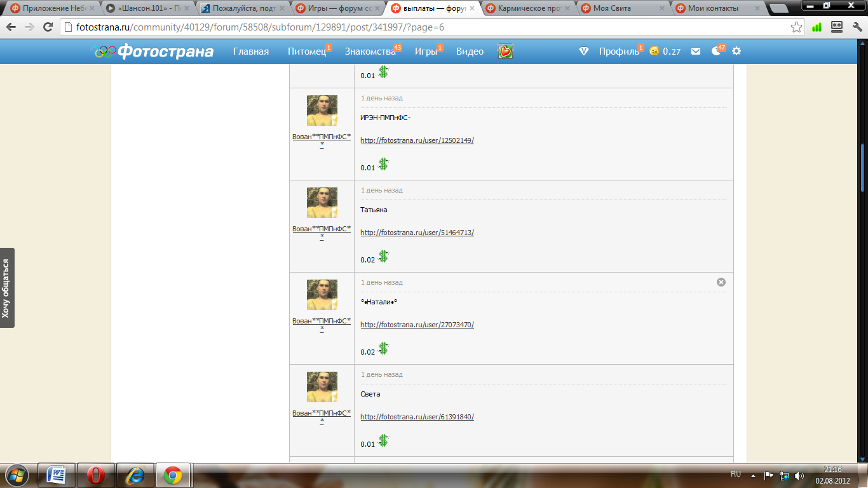Open the Главная menu item

tap(251, 51)
